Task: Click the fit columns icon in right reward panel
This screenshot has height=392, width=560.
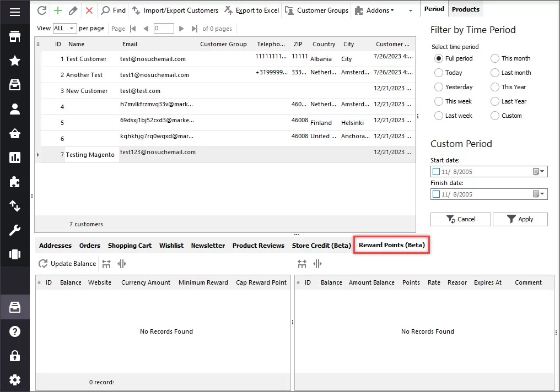Action: pyautogui.click(x=302, y=264)
